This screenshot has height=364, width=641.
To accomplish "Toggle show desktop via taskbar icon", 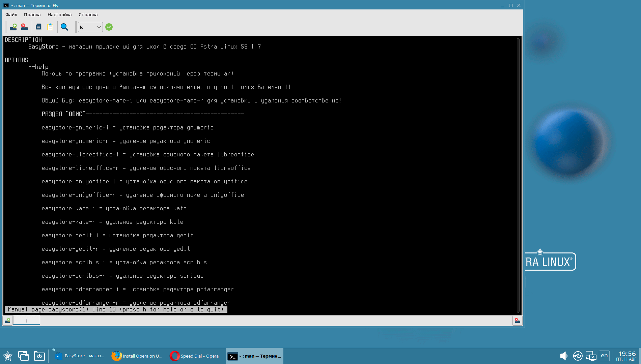I will point(23,356).
